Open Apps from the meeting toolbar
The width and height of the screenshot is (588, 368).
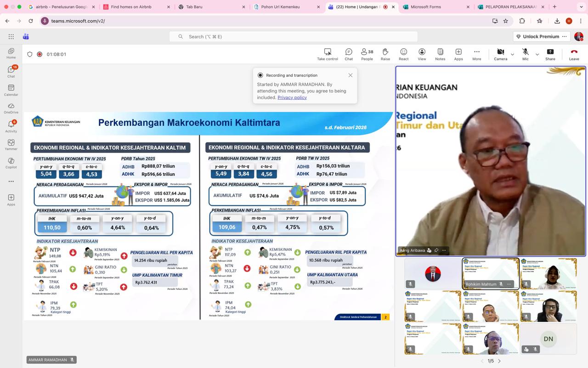click(x=458, y=54)
